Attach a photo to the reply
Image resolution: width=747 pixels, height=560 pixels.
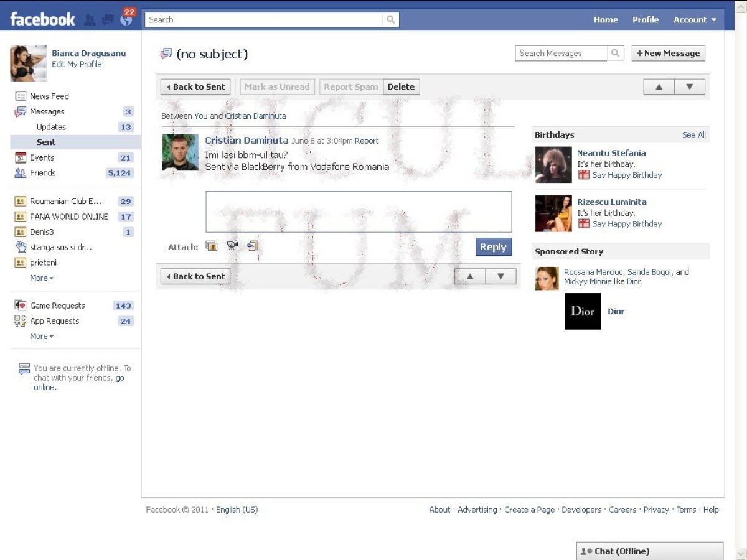[x=211, y=245]
